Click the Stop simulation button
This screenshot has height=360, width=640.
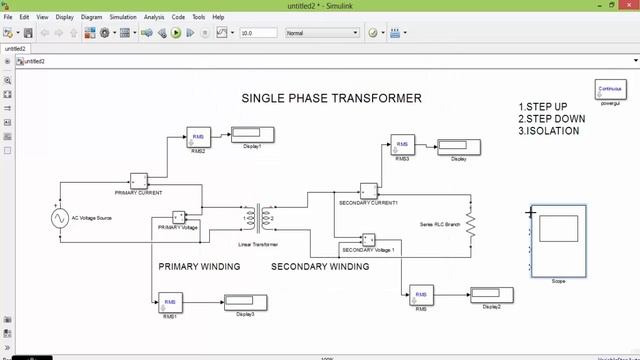point(205,33)
